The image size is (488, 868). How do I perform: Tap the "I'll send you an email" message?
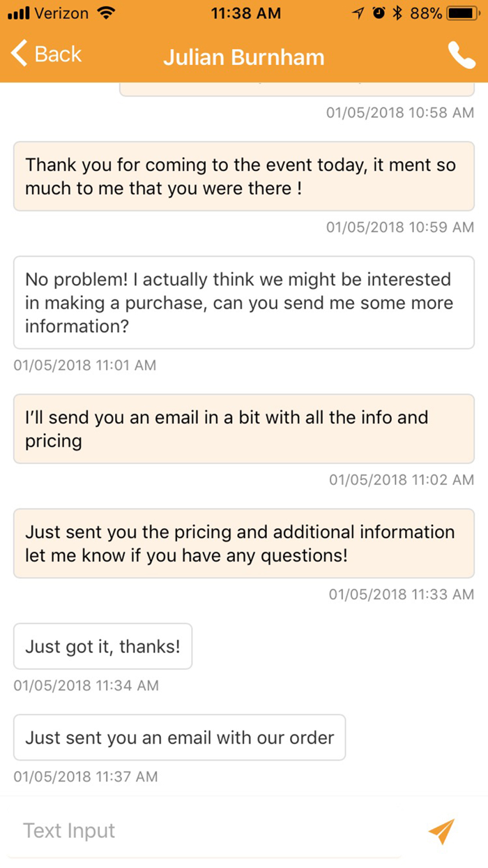pos(243,428)
